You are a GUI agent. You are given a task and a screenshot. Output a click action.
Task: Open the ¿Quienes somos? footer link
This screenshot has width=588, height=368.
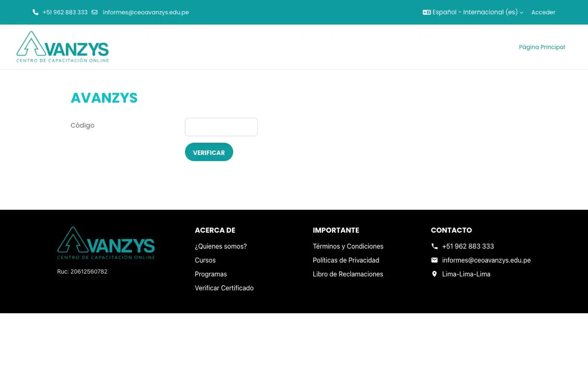(x=221, y=247)
